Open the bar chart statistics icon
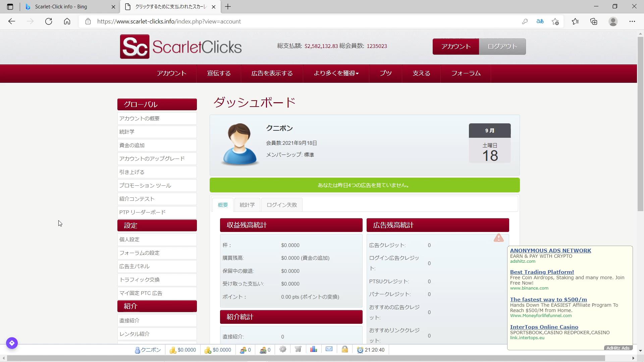 (314, 349)
